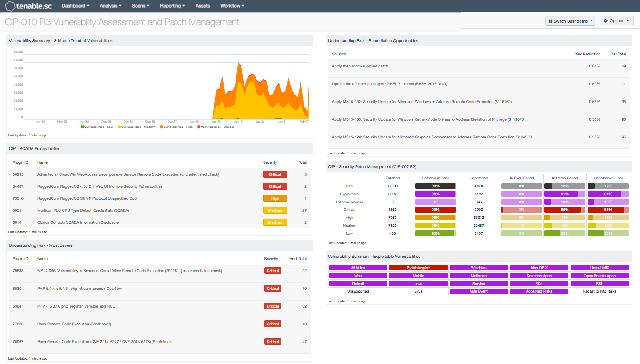Click the High row Unpatched value 53012
The width and height of the screenshot is (640, 364).
[479, 218]
